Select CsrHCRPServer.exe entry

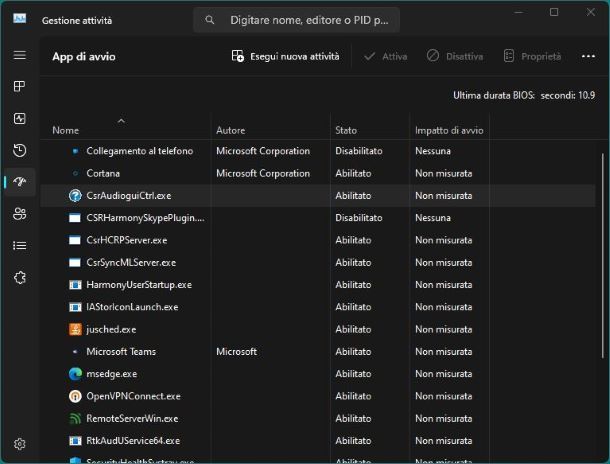126,240
